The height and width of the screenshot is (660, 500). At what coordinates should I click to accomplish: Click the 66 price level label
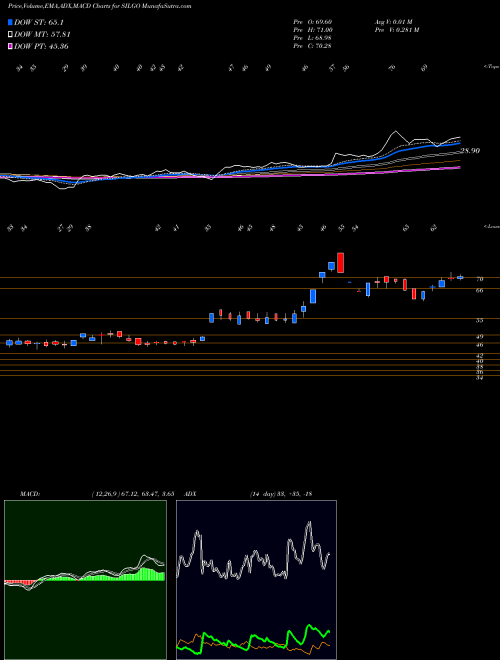tap(479, 290)
